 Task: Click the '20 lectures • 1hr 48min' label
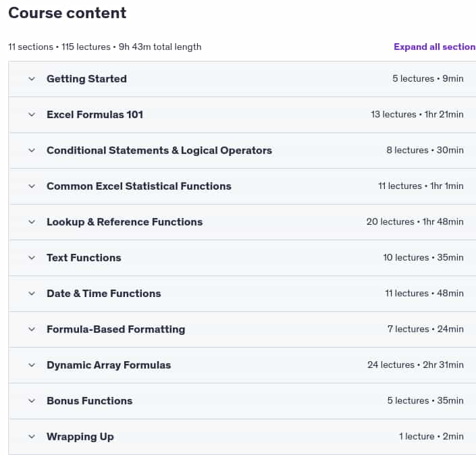pos(415,222)
